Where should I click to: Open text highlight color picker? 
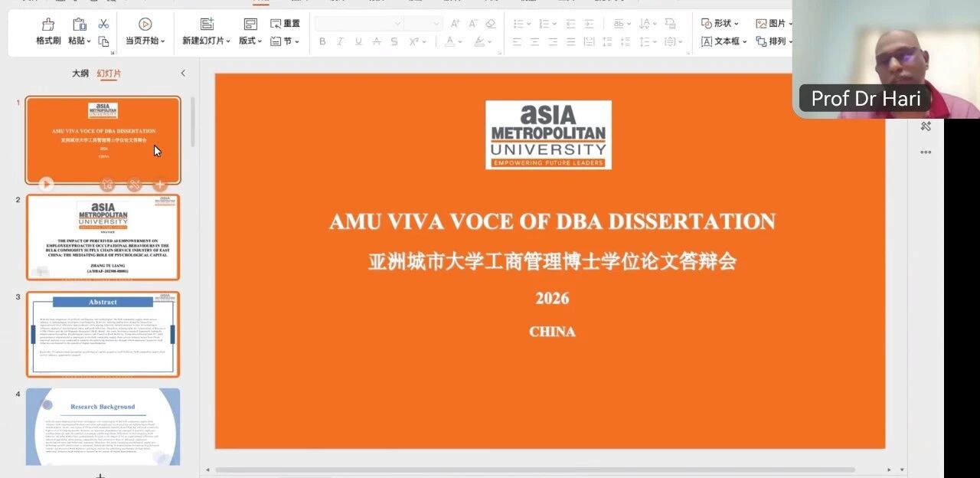tap(482, 41)
